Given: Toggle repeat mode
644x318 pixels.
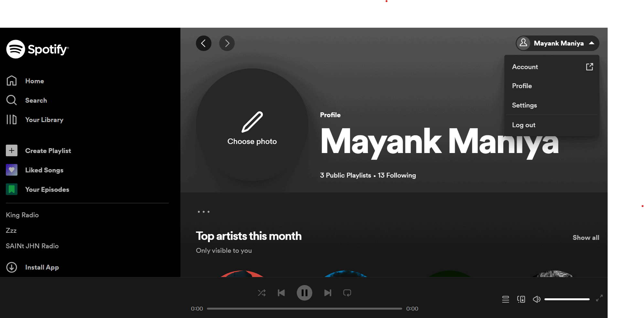Looking at the screenshot, I should [x=347, y=293].
